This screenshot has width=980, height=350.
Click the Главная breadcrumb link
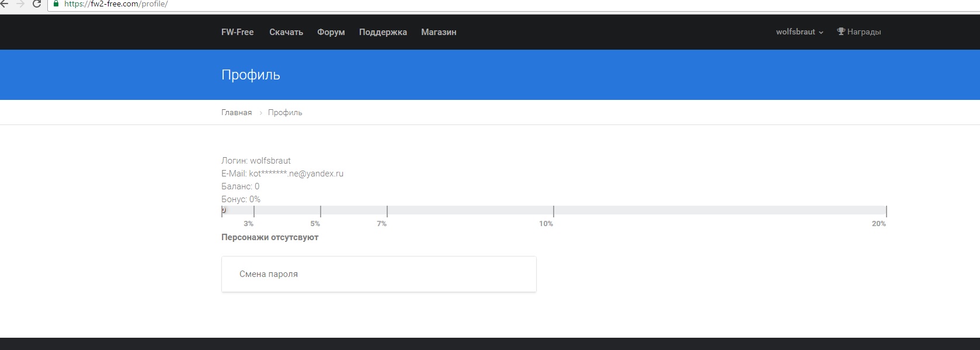pos(237,113)
